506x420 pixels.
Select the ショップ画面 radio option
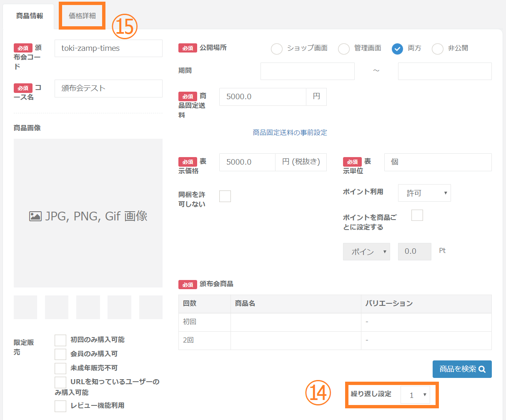tap(277, 49)
